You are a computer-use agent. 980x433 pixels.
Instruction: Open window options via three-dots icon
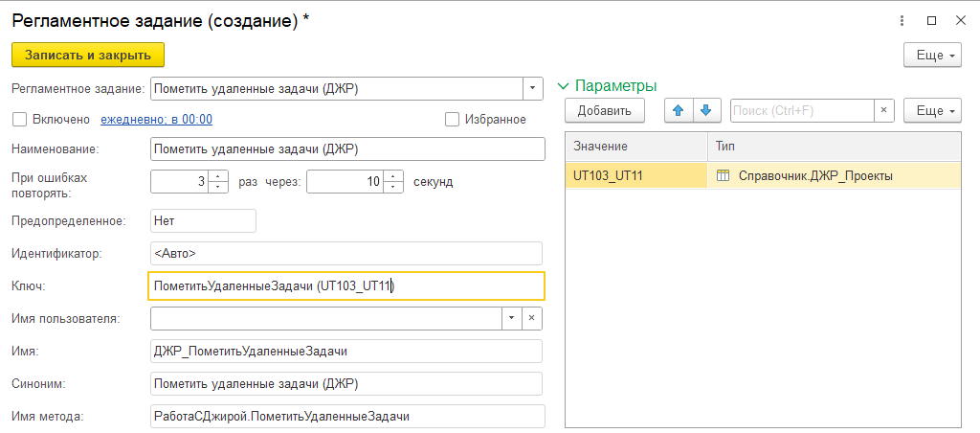[x=902, y=20]
